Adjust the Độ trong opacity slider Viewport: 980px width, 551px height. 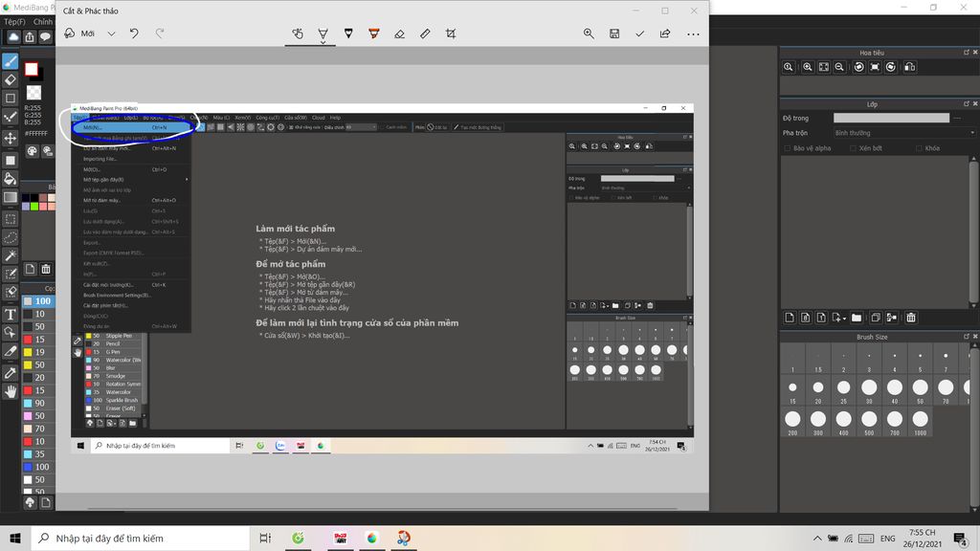click(x=891, y=118)
